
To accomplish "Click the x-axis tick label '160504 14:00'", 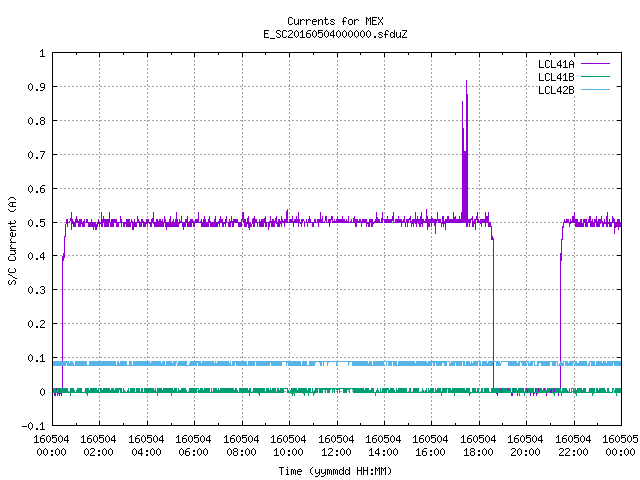I will (x=383, y=446).
